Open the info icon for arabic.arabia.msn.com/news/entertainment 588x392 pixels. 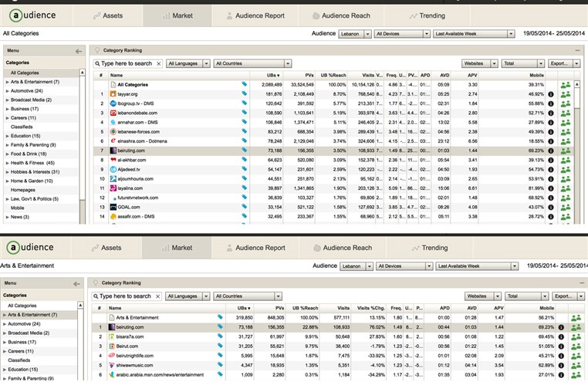pos(561,375)
